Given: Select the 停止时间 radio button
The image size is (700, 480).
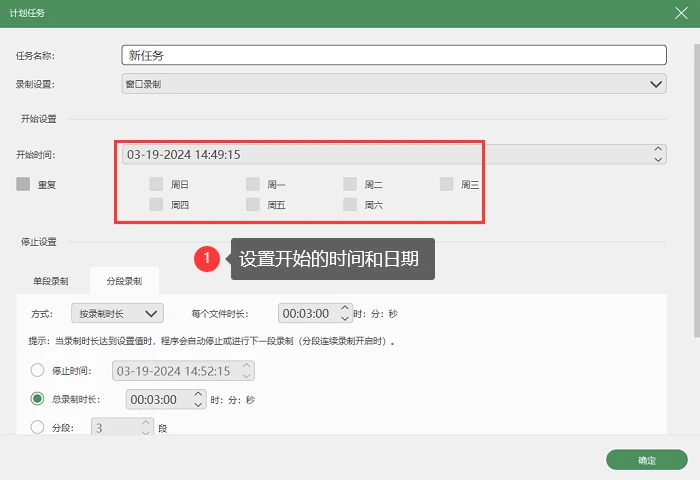Looking at the screenshot, I should (x=37, y=370).
